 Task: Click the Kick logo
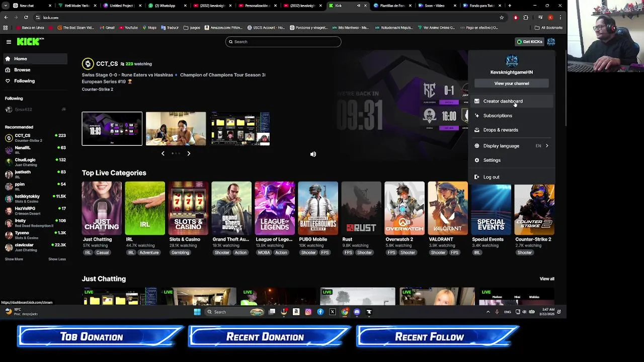click(30, 42)
